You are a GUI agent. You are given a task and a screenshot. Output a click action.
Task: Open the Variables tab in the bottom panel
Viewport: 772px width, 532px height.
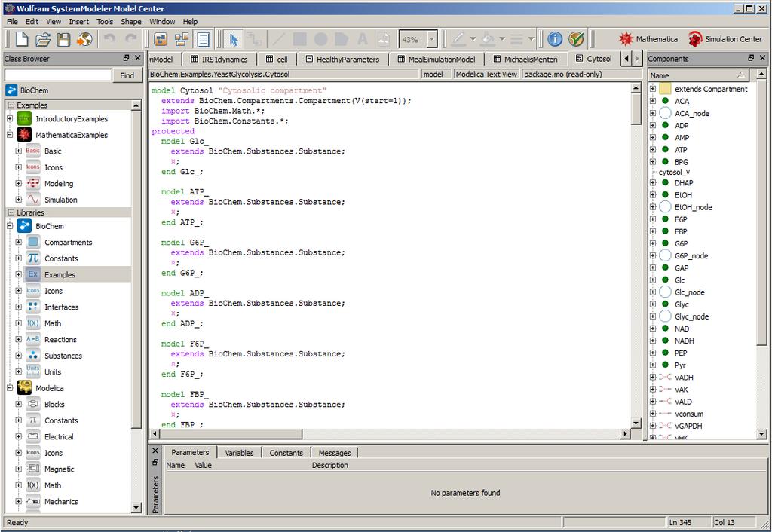click(239, 453)
